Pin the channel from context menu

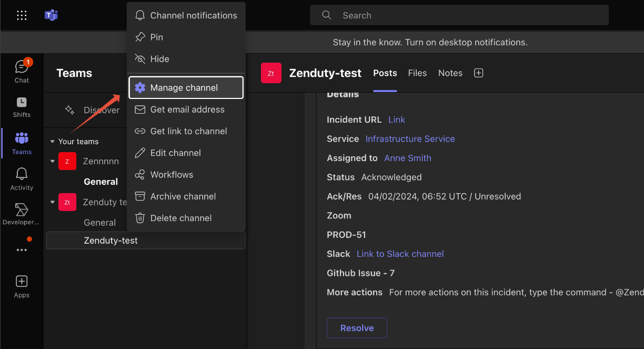pos(186,37)
